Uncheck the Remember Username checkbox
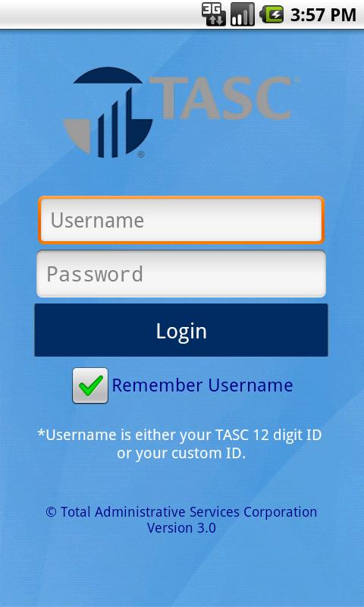 click(x=90, y=385)
